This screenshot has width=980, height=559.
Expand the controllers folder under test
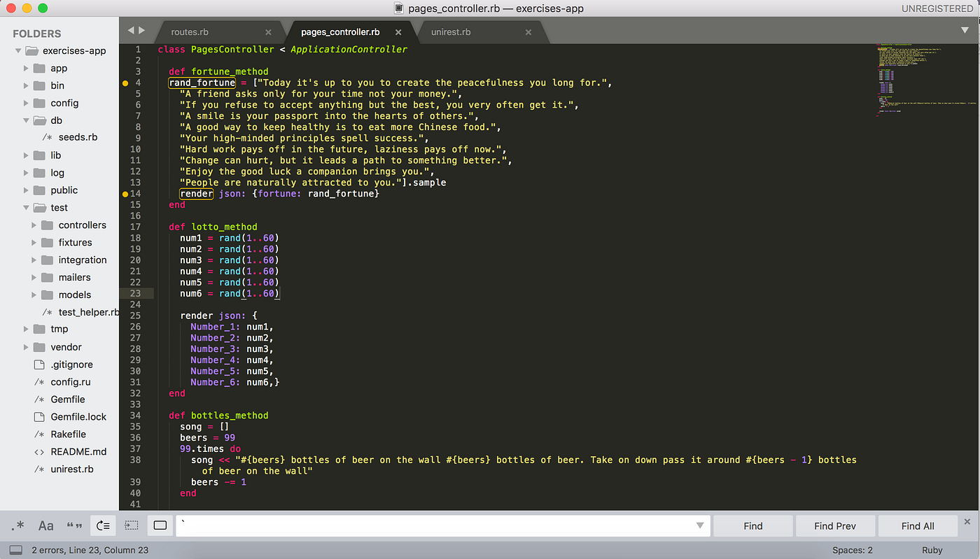point(33,225)
